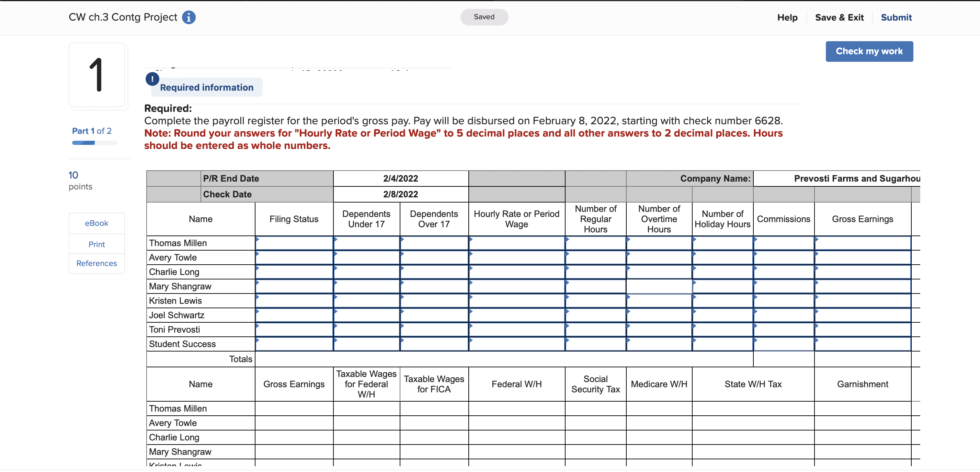Click the Part 1 of 2 progress bar
This screenshot has width=980, height=472.
coord(94,143)
